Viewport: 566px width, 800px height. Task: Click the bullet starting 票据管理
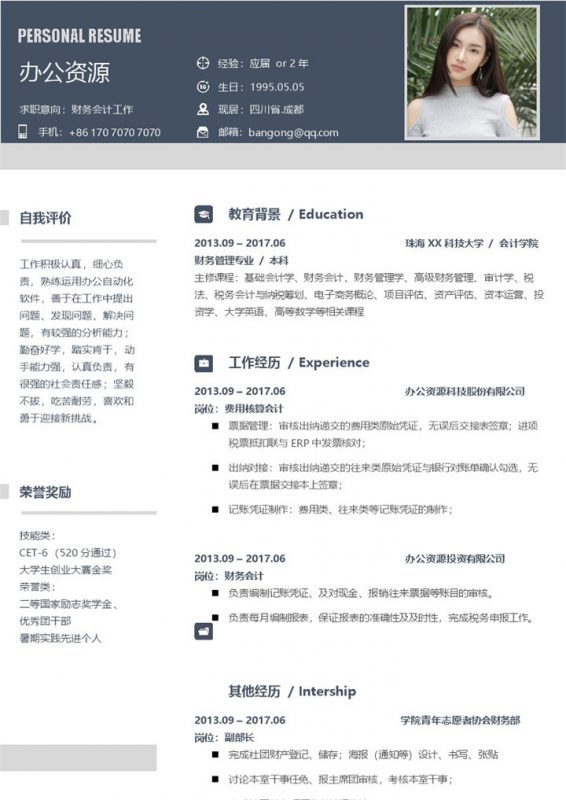[x=383, y=434]
